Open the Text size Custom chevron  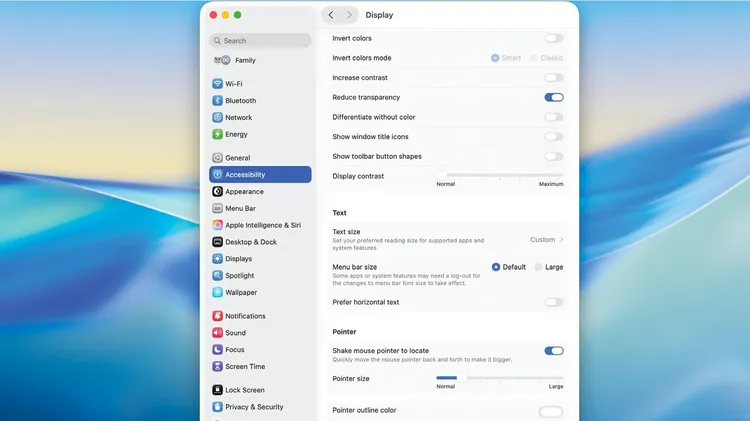tap(561, 240)
